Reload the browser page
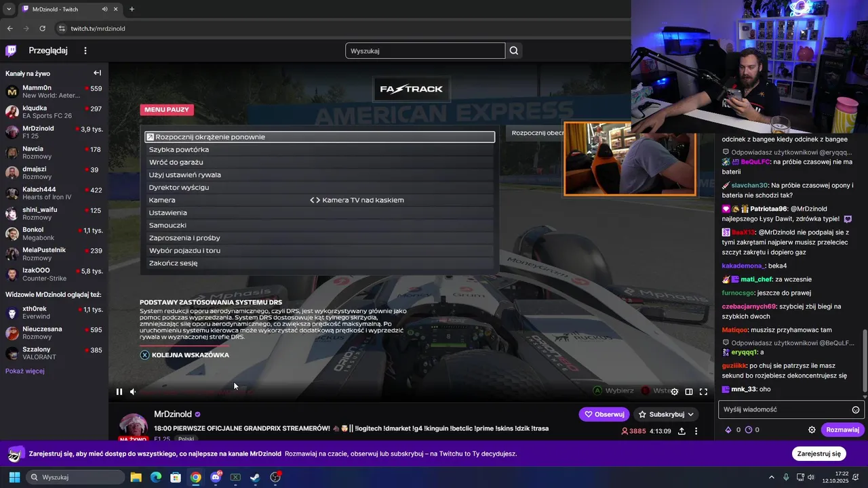 pyautogui.click(x=43, y=28)
